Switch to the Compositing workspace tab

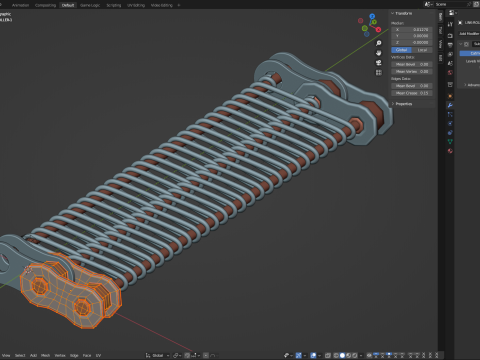point(45,5)
